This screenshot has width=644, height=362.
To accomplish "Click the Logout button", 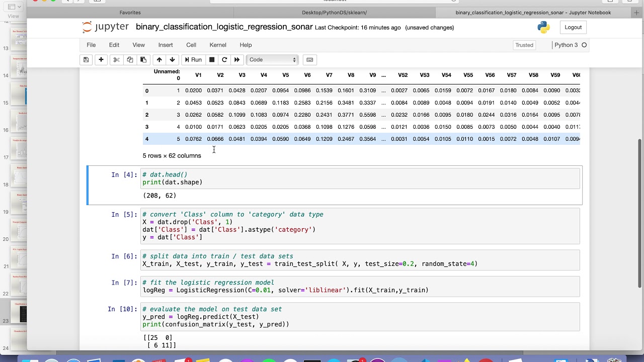I will point(573,27).
